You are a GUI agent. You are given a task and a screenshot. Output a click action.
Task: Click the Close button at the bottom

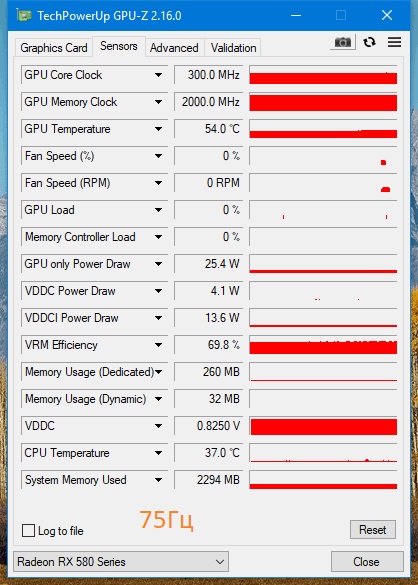pyautogui.click(x=367, y=561)
